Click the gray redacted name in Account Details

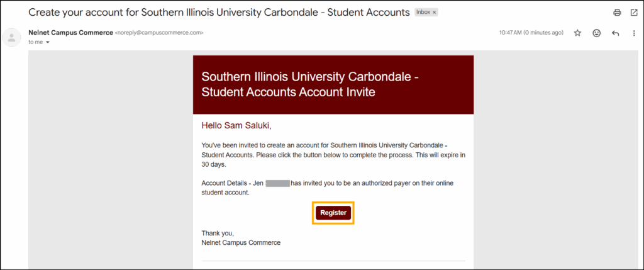coord(277,183)
